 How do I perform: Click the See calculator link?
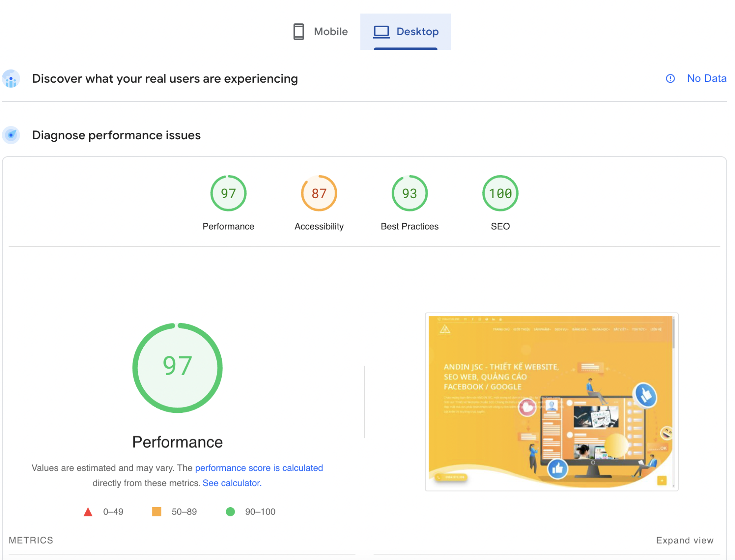[231, 483]
